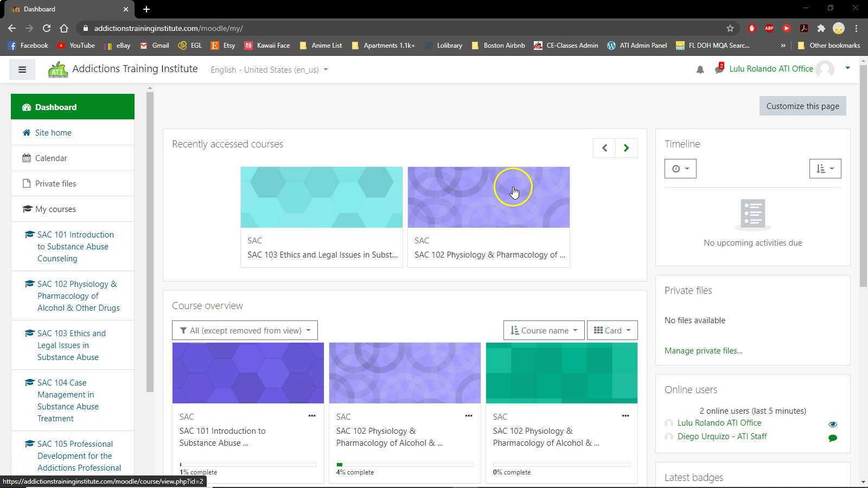Image resolution: width=868 pixels, height=488 pixels.
Task: Click the Customize this page button
Action: 802,106
